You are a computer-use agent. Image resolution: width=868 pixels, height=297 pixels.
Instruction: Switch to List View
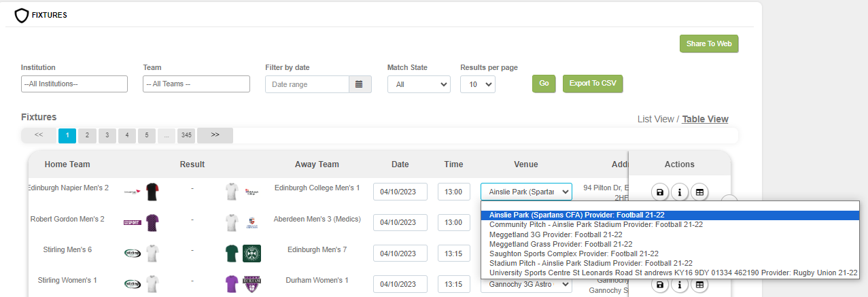pos(655,119)
